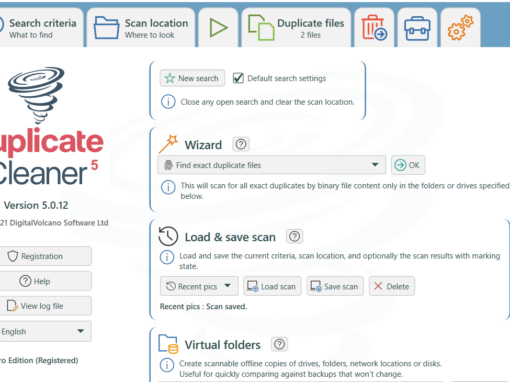Open help for Load & save scan
This screenshot has width=510, height=382.
tap(294, 237)
